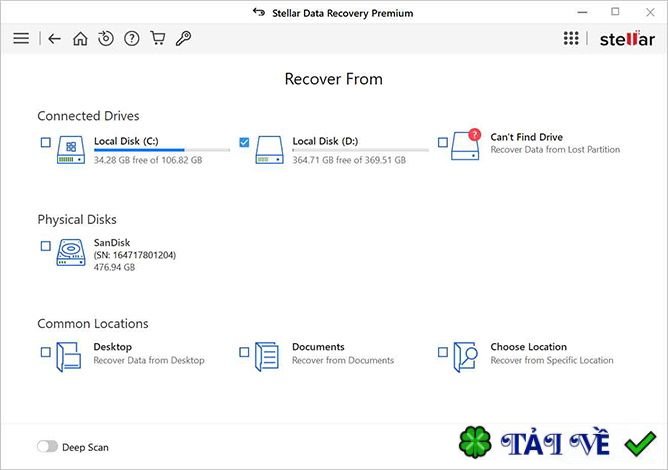Check the Choose Location checkbox
Viewport: 668px width, 470px height.
click(x=443, y=352)
